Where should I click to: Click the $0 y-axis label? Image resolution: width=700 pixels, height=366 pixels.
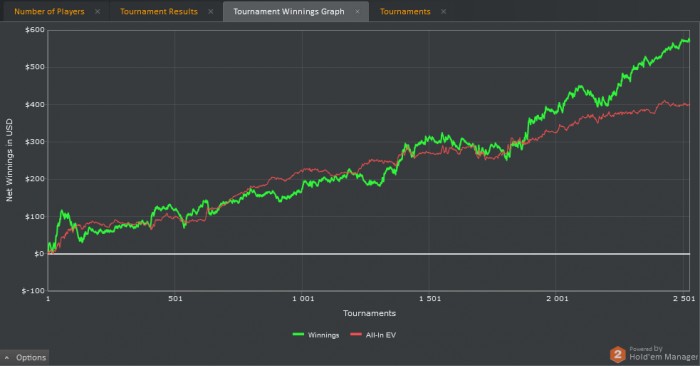pos(39,254)
